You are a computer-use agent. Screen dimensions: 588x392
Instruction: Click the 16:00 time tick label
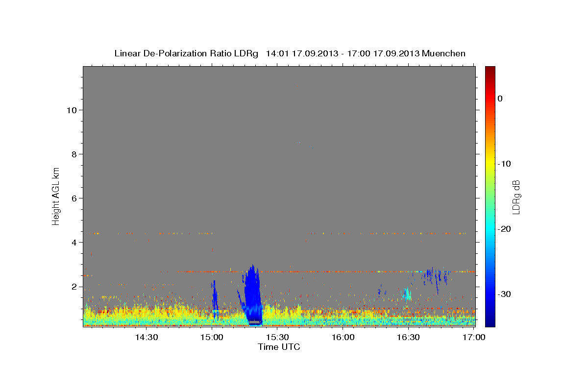point(343,337)
